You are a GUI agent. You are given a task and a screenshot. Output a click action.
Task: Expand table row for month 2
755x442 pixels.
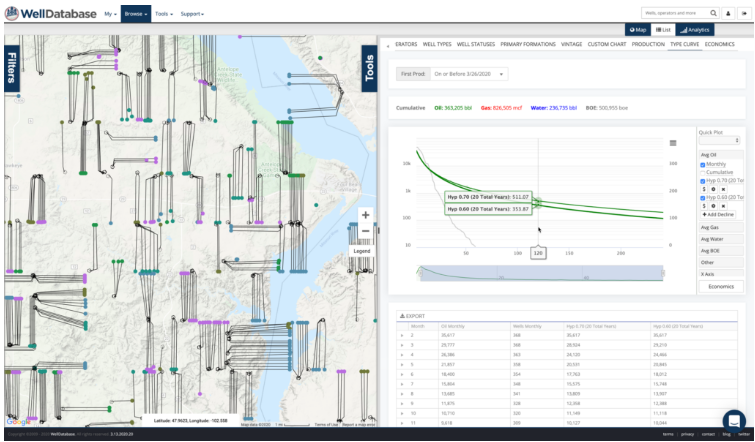402,335
